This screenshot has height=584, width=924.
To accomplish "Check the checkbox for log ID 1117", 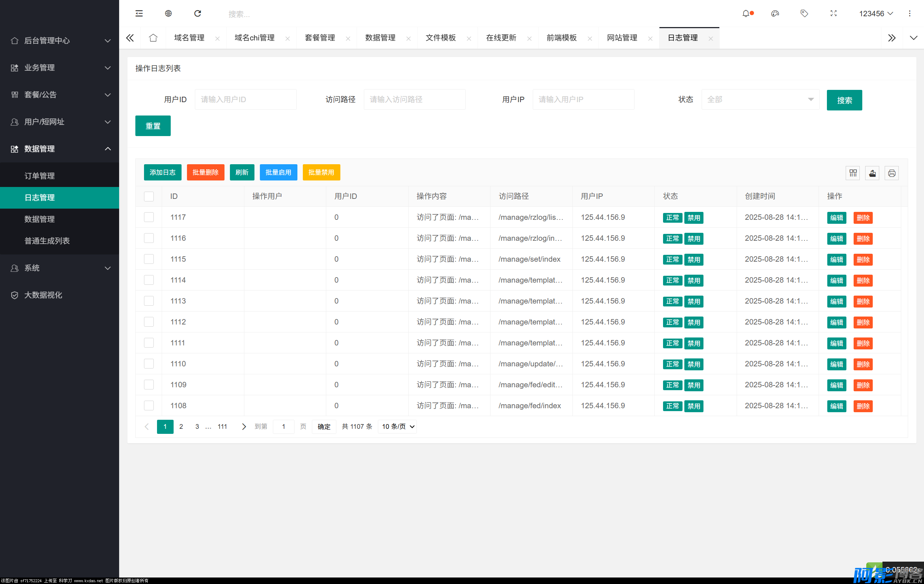I will pos(149,217).
